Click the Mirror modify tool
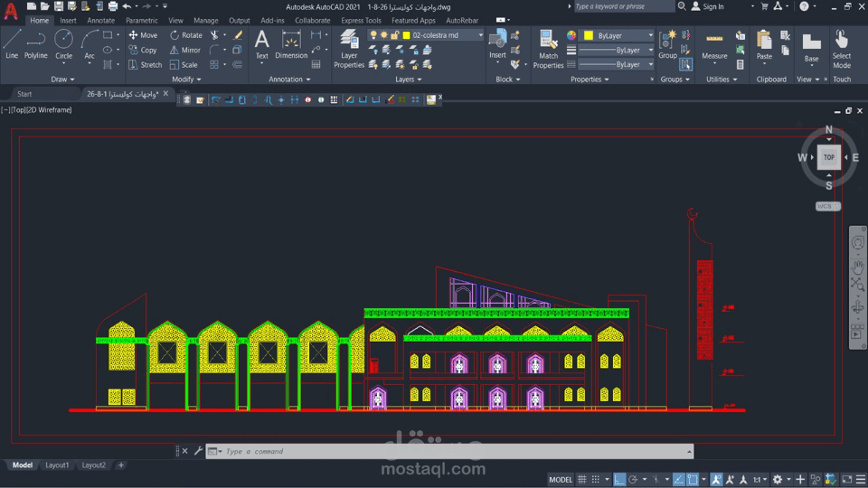This screenshot has width=868, height=488. point(184,50)
